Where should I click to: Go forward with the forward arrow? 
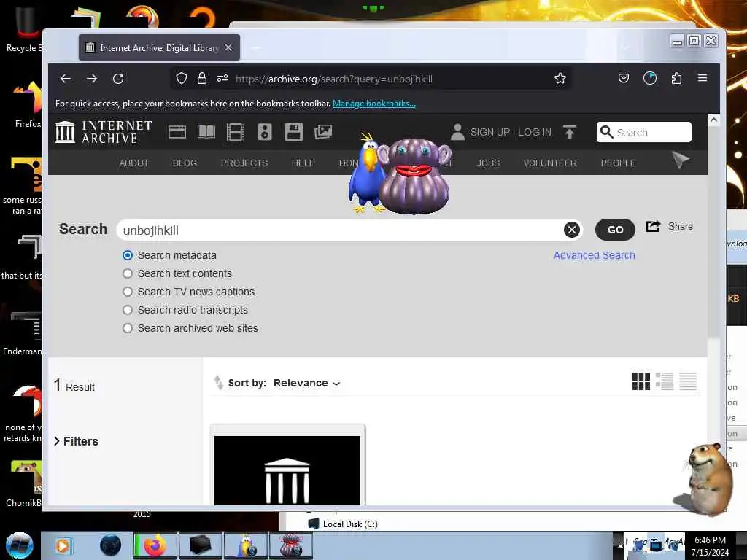pyautogui.click(x=92, y=79)
